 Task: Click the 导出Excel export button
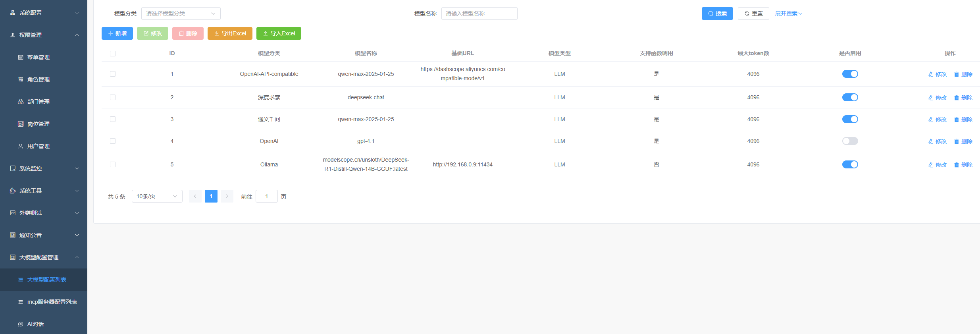pos(230,33)
